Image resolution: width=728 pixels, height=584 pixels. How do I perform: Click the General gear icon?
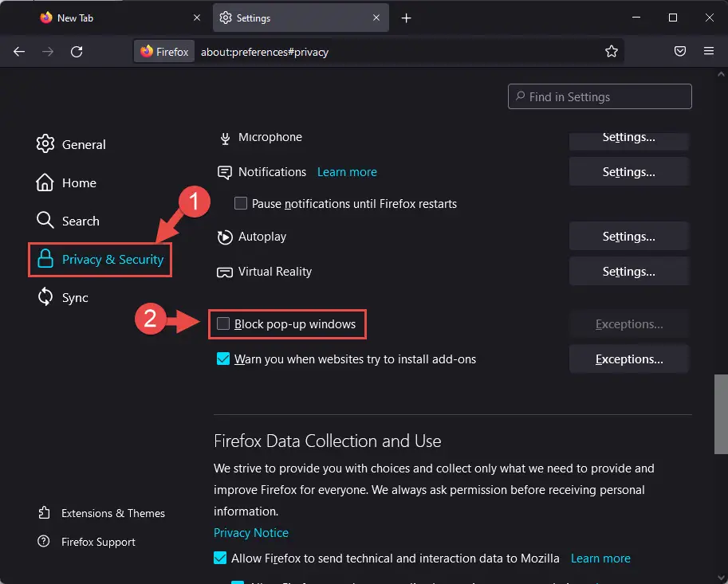(45, 143)
